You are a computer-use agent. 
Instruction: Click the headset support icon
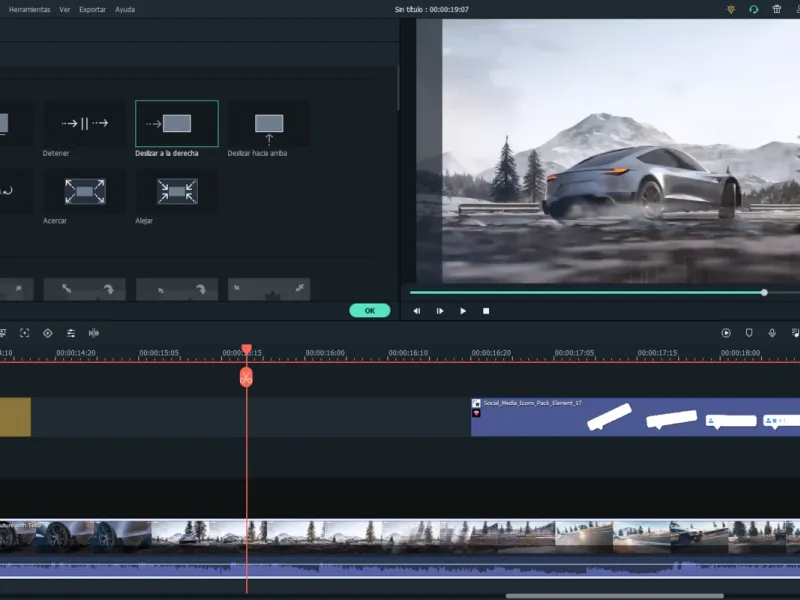(754, 9)
